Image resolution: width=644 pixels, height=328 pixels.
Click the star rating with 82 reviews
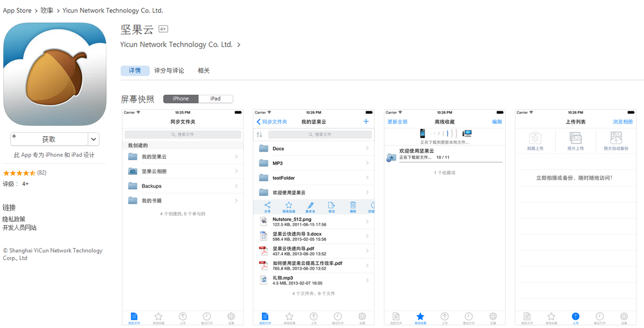19,173
